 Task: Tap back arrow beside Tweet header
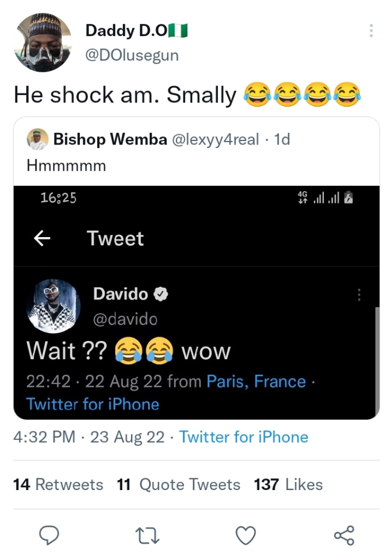click(42, 238)
